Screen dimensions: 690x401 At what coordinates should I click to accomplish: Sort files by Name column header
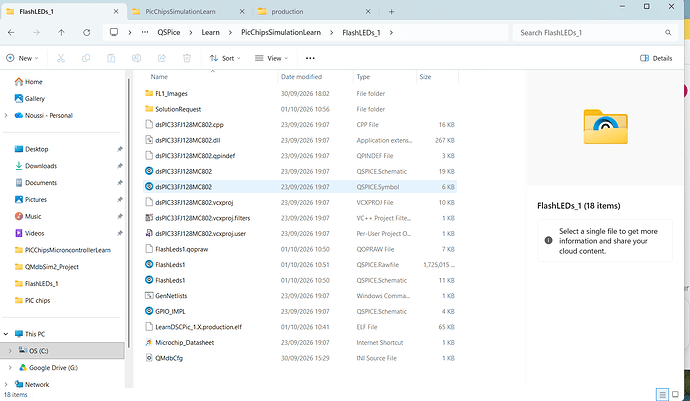pyautogui.click(x=159, y=77)
